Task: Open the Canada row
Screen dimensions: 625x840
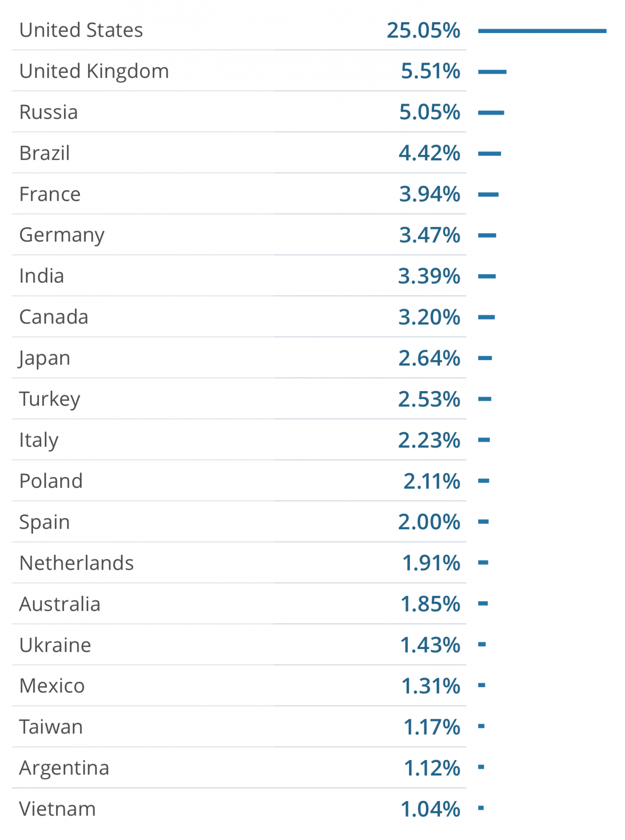Action: [x=239, y=317]
